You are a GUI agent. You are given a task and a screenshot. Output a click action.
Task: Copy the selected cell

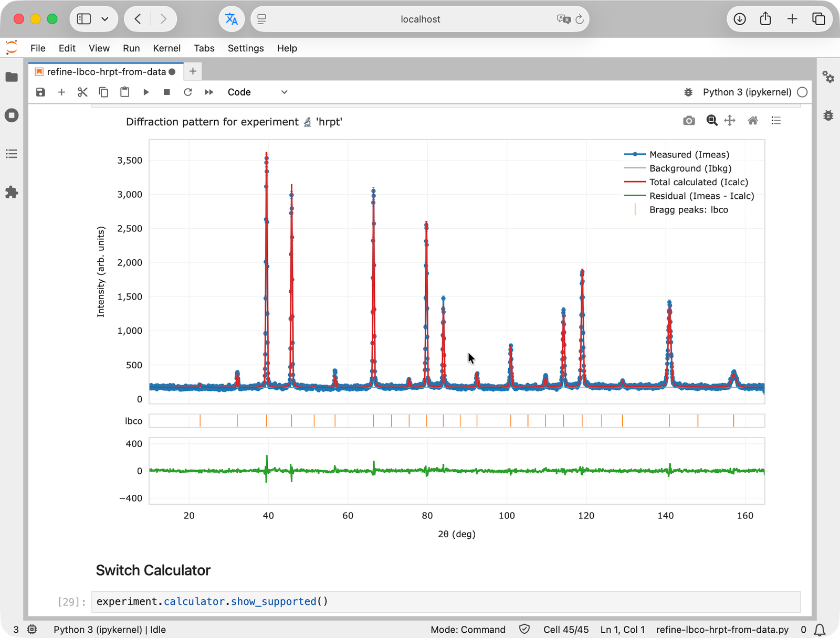pos(103,92)
